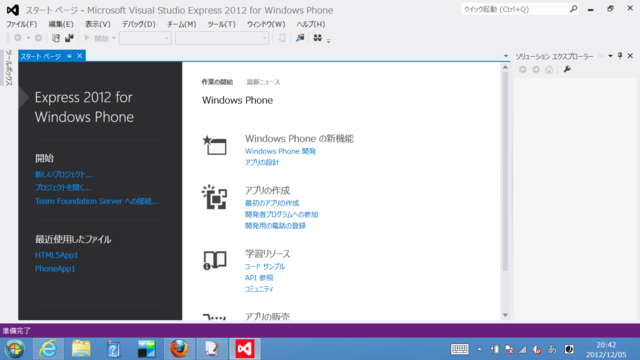Click the コミュニティ link
Viewport: 640px width, 360px height.
(x=259, y=289)
